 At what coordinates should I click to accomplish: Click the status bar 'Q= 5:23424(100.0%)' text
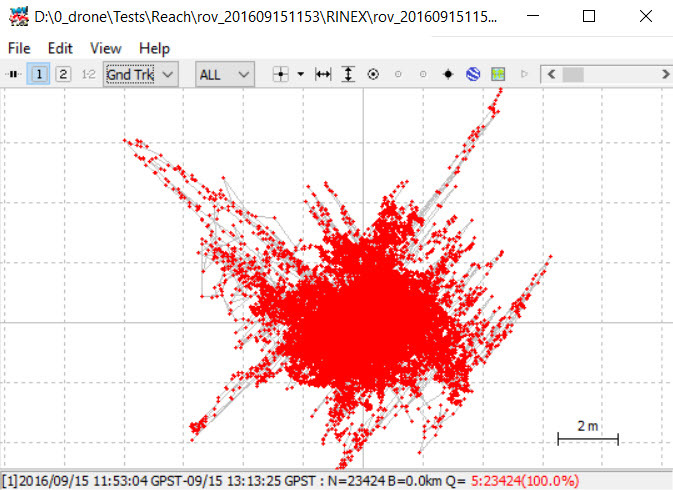coord(512,481)
